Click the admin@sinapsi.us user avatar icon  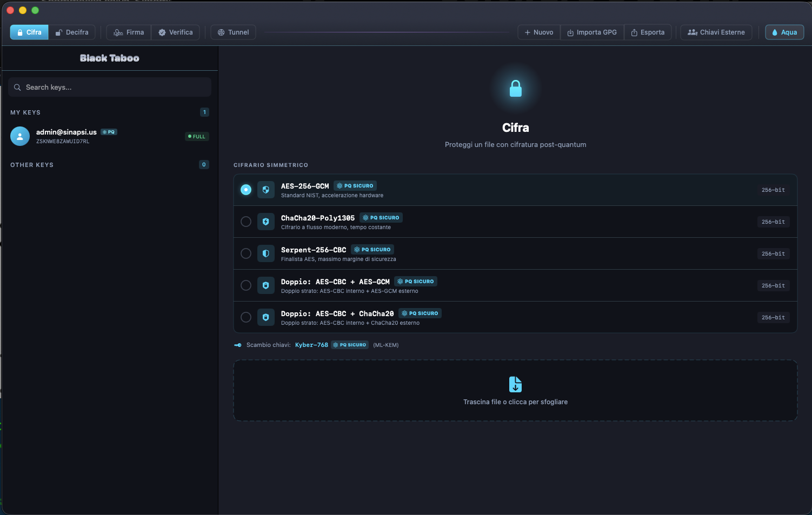click(x=20, y=136)
